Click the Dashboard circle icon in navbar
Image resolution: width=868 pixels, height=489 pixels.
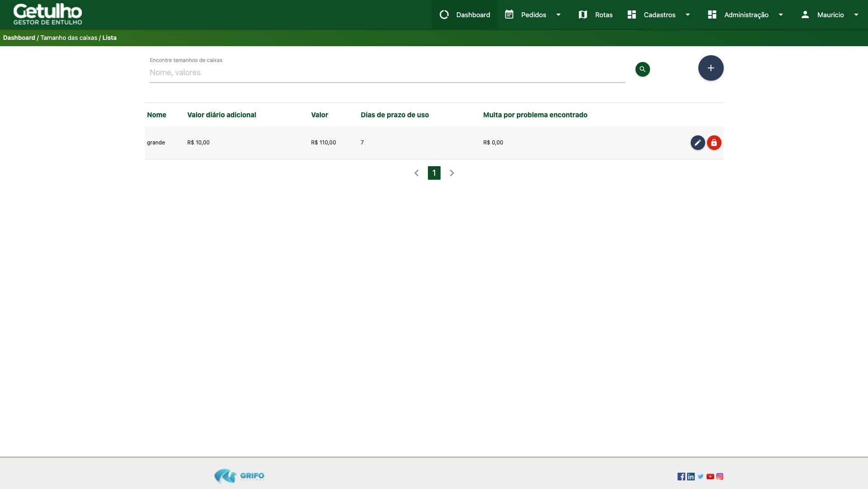click(x=444, y=14)
